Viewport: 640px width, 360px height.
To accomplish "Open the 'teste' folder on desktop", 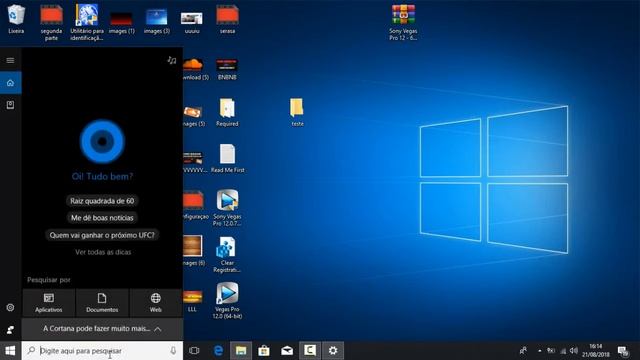I will (x=297, y=112).
